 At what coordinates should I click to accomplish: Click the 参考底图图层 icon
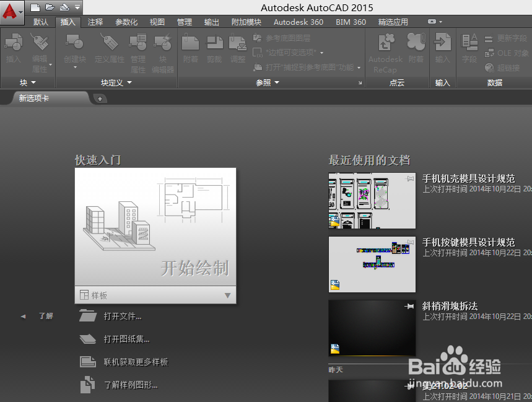coord(258,38)
